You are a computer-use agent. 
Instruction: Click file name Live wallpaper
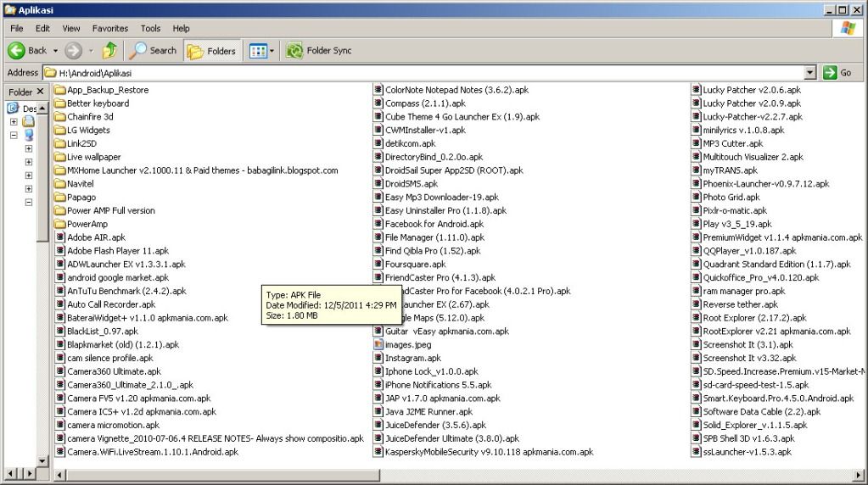(93, 157)
